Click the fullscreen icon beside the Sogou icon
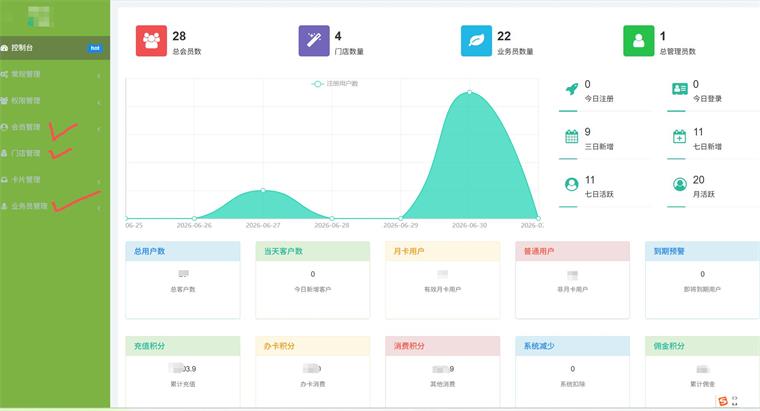The image size is (760, 411). coord(735,400)
